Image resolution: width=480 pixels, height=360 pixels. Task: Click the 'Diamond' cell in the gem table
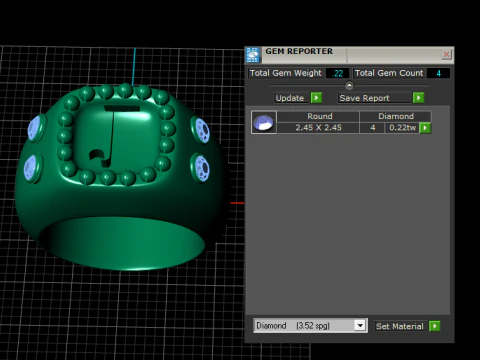tap(396, 116)
